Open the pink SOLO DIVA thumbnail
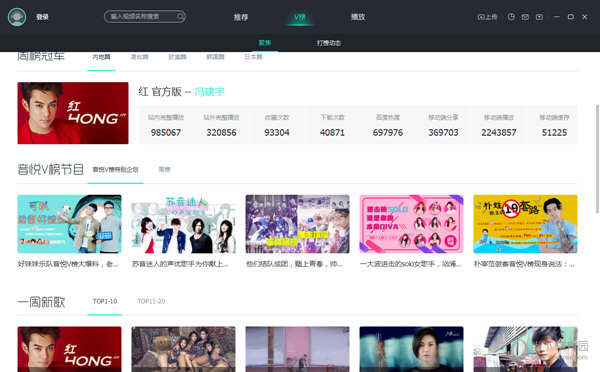This screenshot has height=372, width=600. click(411, 224)
